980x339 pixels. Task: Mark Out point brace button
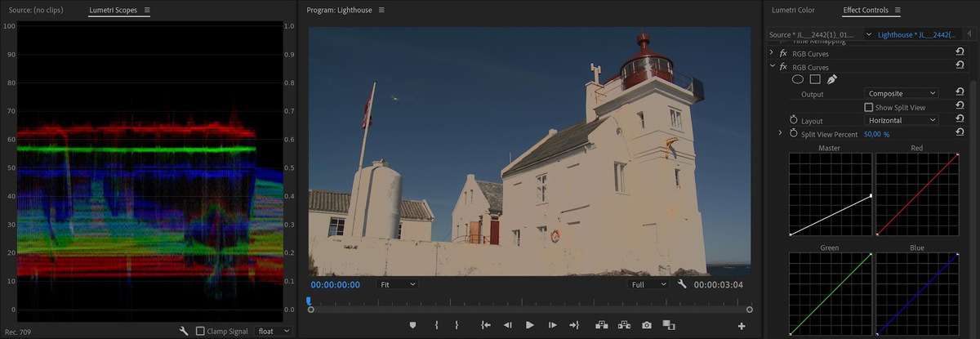click(x=457, y=325)
